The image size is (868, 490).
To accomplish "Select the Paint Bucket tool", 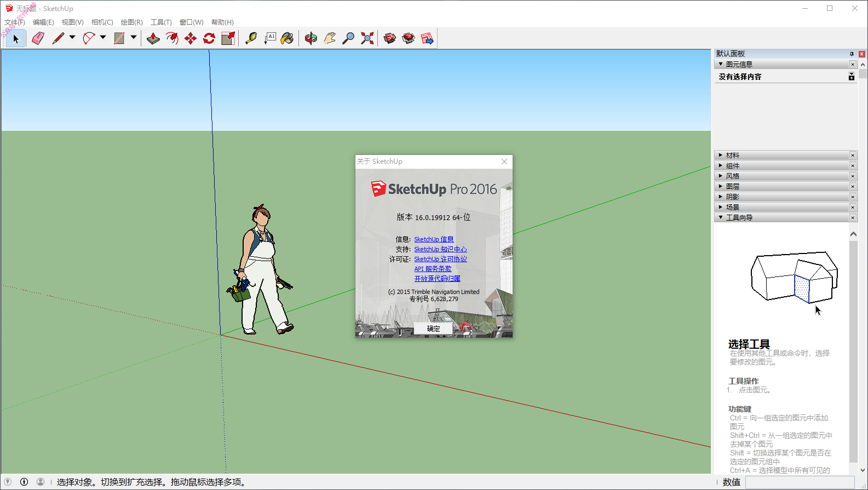I will pos(288,38).
